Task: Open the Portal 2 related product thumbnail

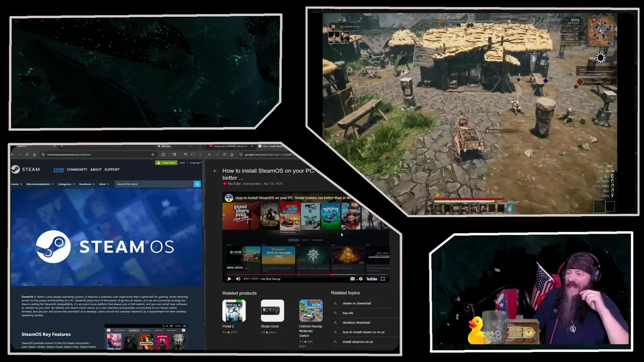Action: [x=234, y=311]
